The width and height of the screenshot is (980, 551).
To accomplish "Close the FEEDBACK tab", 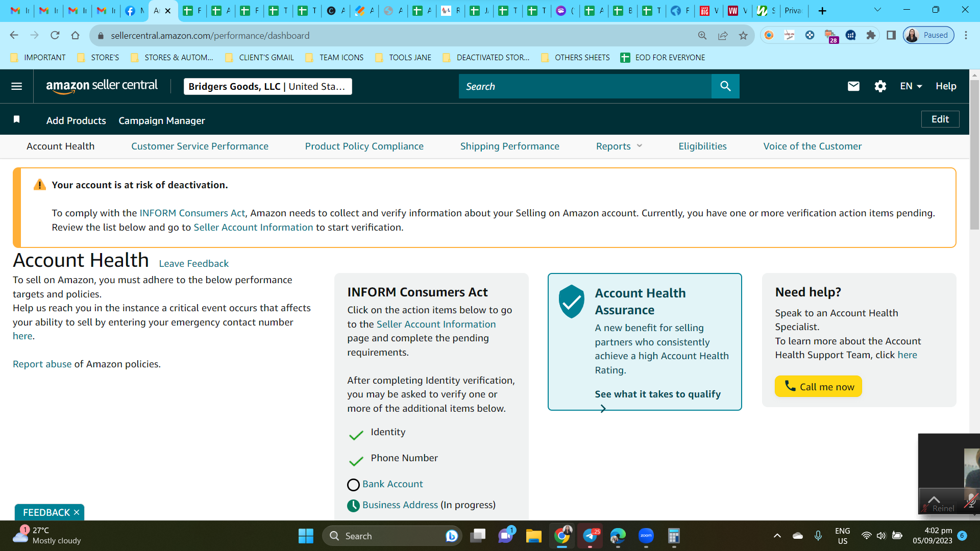I will (x=77, y=512).
